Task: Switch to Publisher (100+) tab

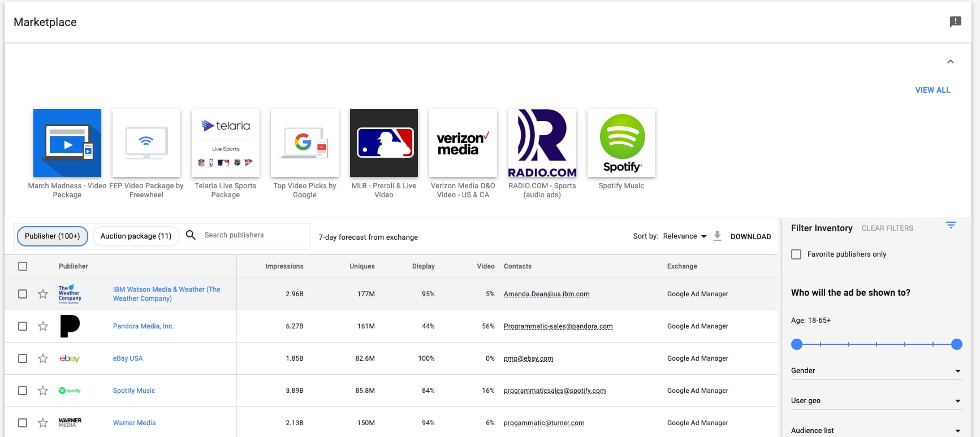Action: (53, 236)
